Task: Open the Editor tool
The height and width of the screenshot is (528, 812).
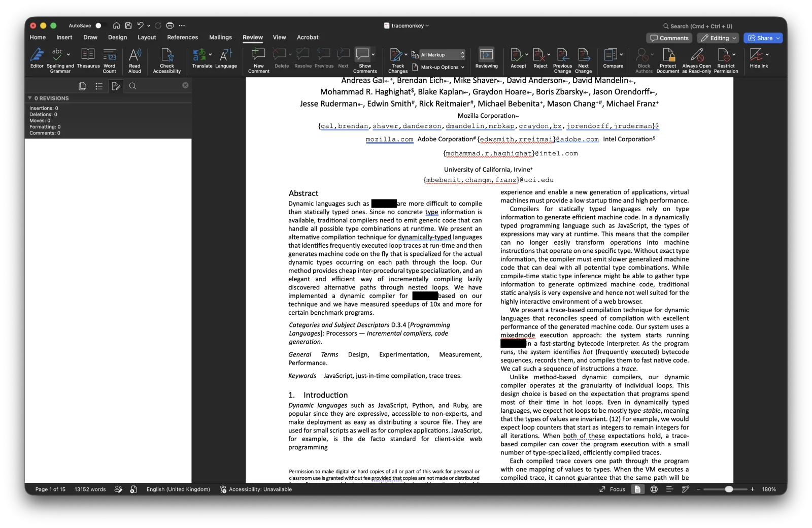Action: (x=37, y=58)
